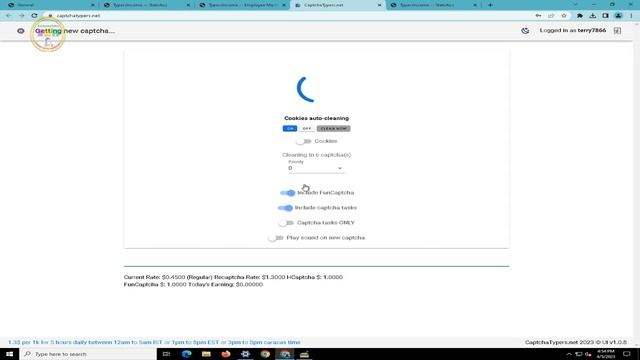Turn cookies auto-cleaning ON

pos(290,129)
